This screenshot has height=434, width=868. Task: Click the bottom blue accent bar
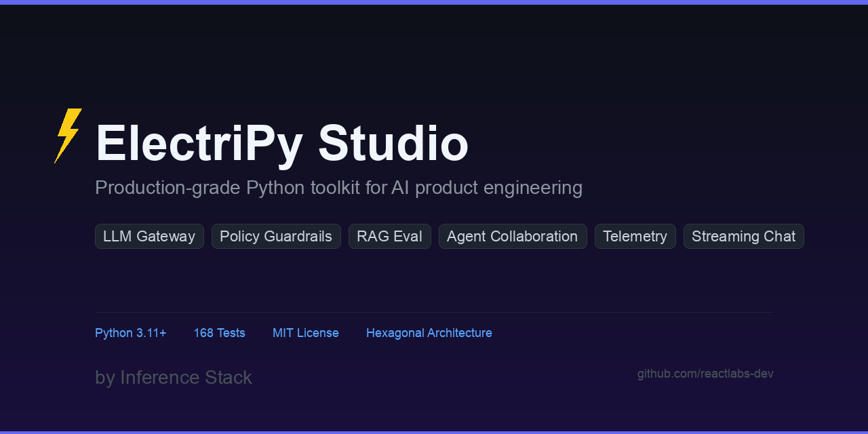point(434,432)
